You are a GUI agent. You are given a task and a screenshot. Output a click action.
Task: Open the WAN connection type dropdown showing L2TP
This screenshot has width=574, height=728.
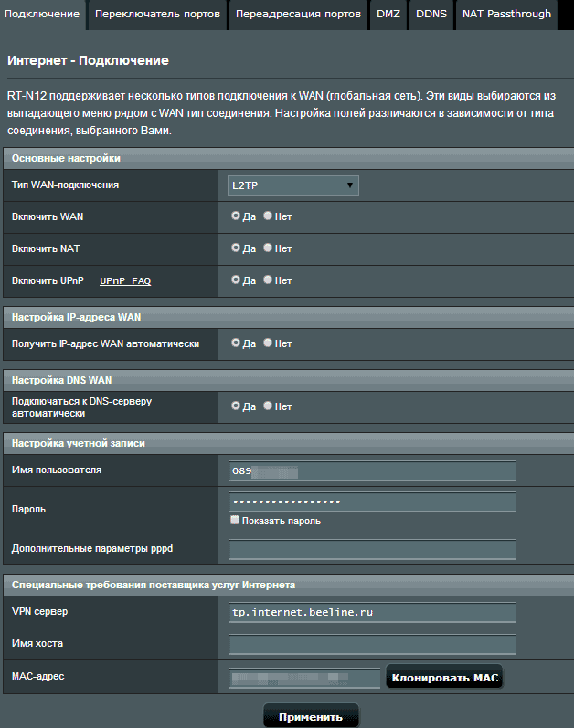click(293, 185)
